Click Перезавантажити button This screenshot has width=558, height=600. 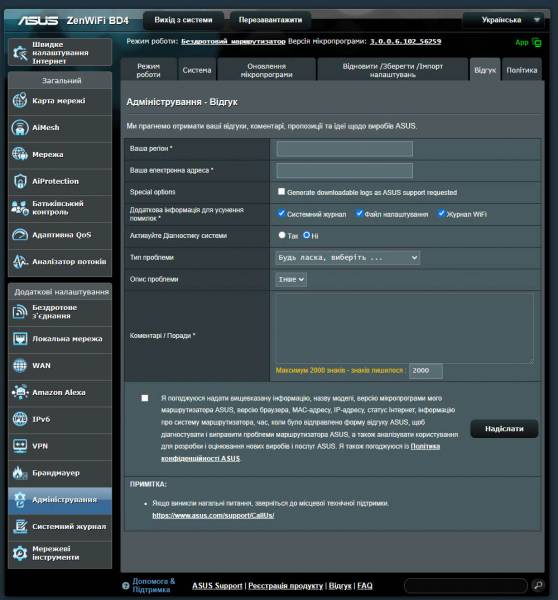tap(270, 20)
